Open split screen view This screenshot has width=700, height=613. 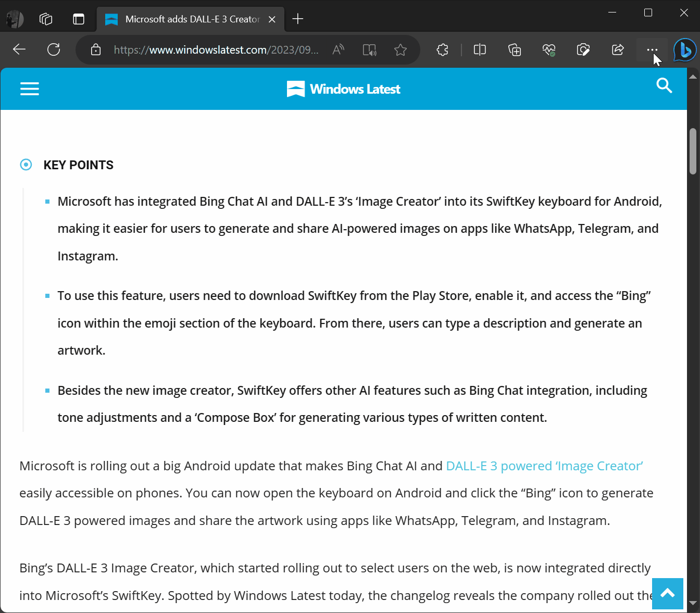tap(479, 49)
